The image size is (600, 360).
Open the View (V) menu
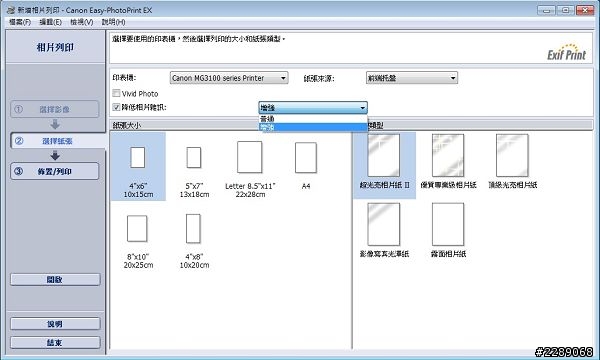82,22
